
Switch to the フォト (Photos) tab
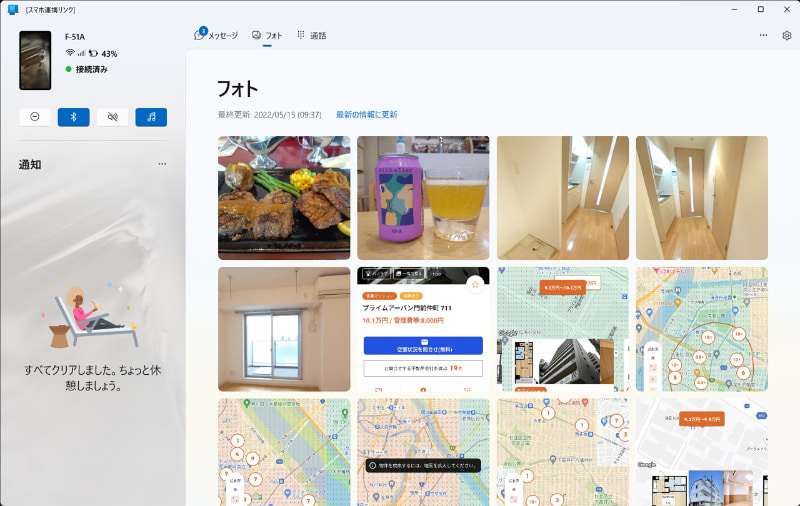point(267,35)
